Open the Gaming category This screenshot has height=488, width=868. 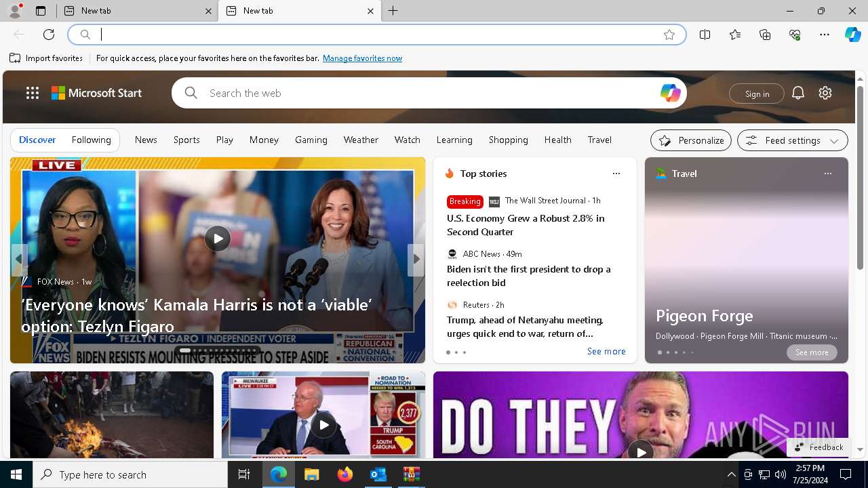311,140
